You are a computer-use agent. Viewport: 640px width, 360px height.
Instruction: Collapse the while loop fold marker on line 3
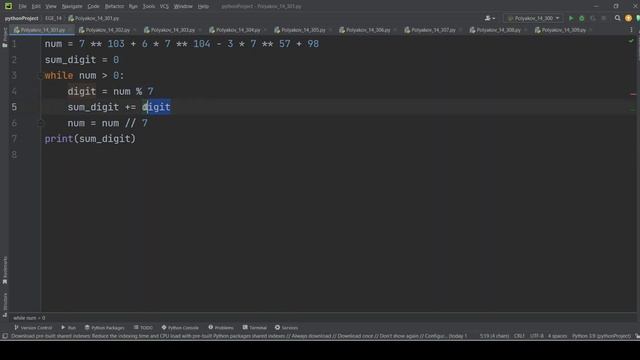(x=40, y=76)
